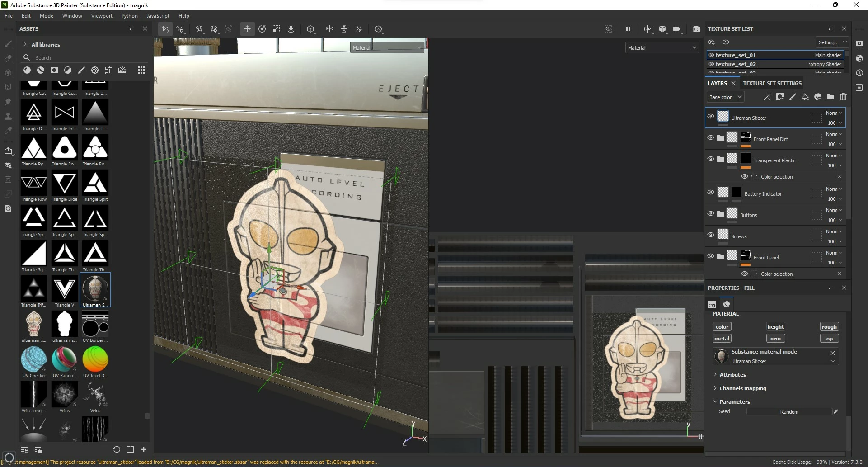Toggle the height channel button
The height and width of the screenshot is (467, 868).
[775, 327]
